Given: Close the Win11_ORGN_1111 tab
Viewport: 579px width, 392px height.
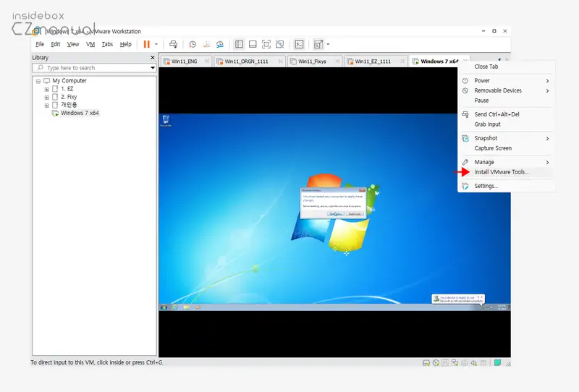Looking at the screenshot, I should pyautogui.click(x=280, y=61).
